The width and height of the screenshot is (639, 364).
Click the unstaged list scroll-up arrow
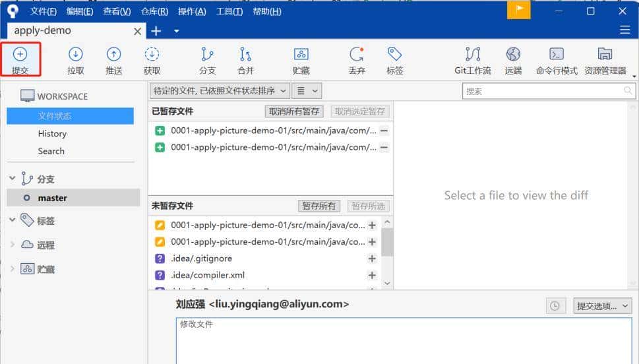pyautogui.click(x=387, y=222)
